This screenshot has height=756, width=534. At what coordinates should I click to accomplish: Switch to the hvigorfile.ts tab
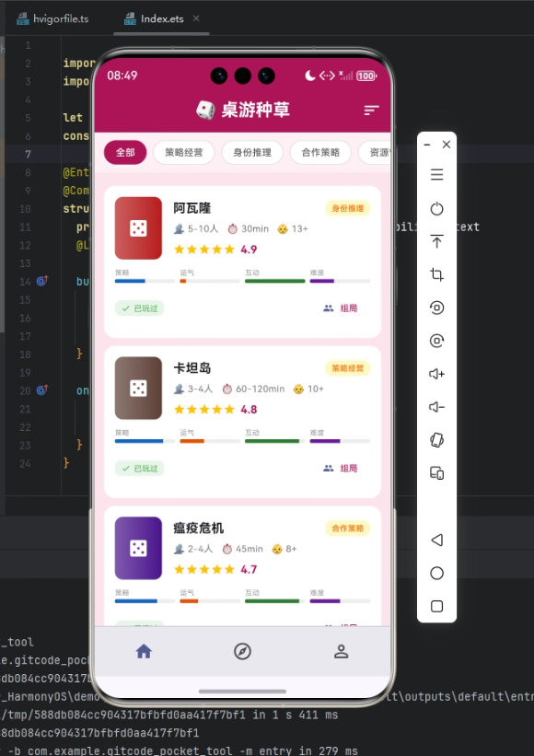click(52, 18)
